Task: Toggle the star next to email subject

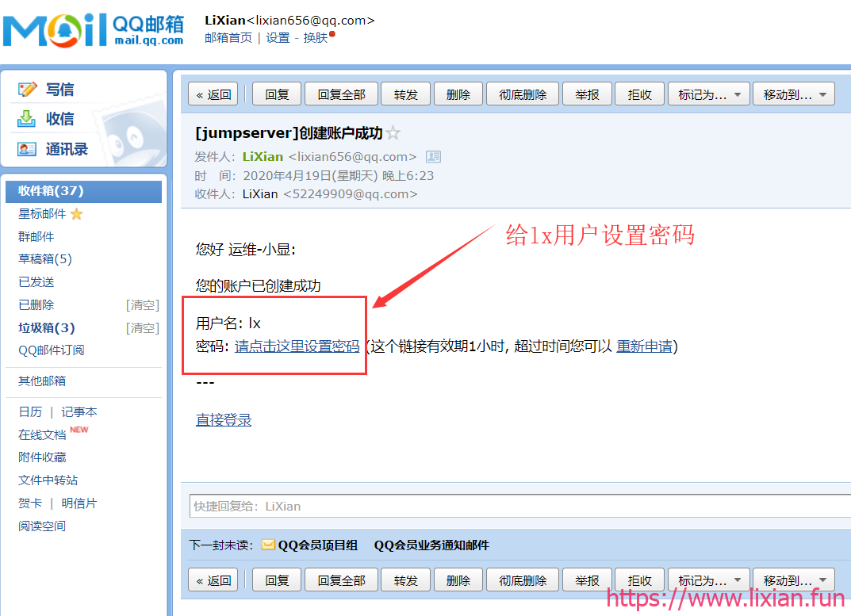Action: [x=393, y=133]
